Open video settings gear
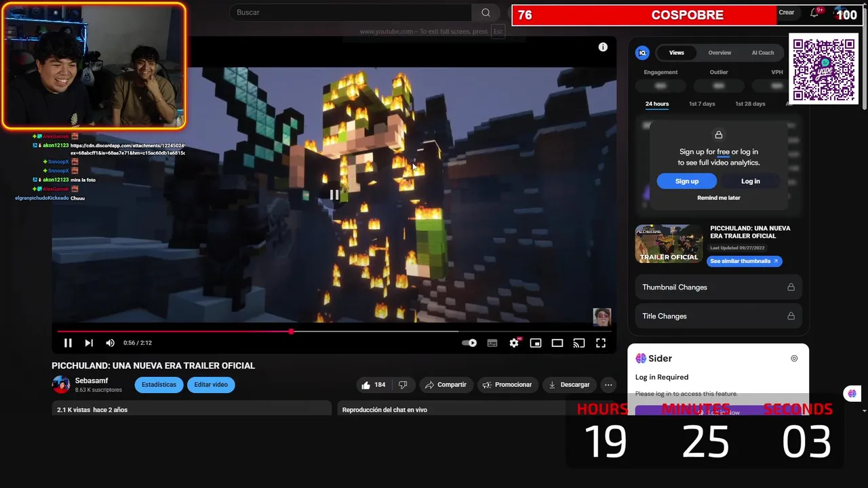868x488 pixels. (x=514, y=343)
